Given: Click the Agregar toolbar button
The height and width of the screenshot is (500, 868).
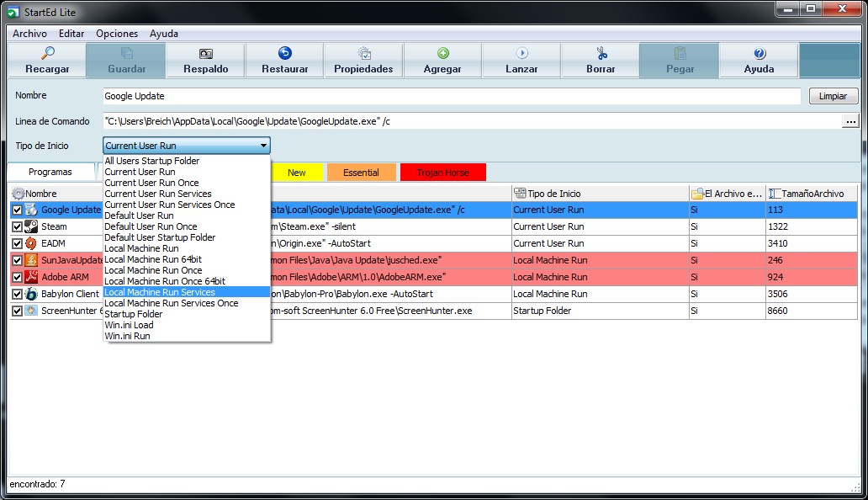Looking at the screenshot, I should pyautogui.click(x=442, y=61).
